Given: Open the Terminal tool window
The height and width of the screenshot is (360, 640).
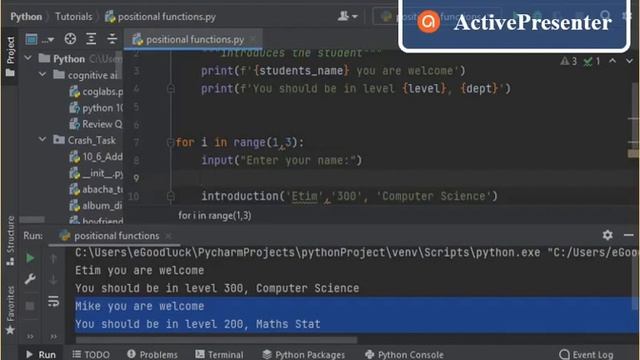Looking at the screenshot, I should coord(219,354).
